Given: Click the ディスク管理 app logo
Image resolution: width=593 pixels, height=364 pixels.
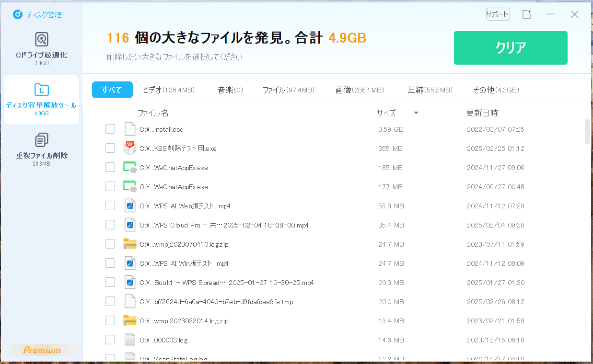Looking at the screenshot, I should click(18, 14).
